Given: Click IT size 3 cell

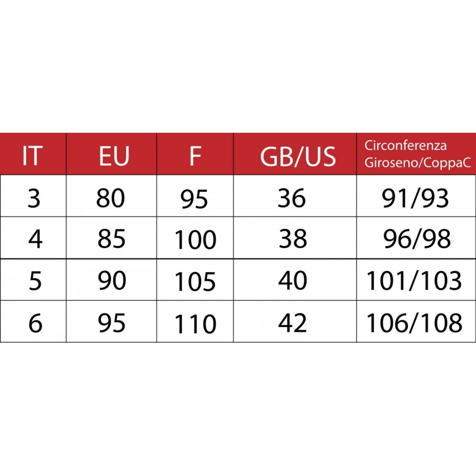Looking at the screenshot, I should click(x=34, y=198).
